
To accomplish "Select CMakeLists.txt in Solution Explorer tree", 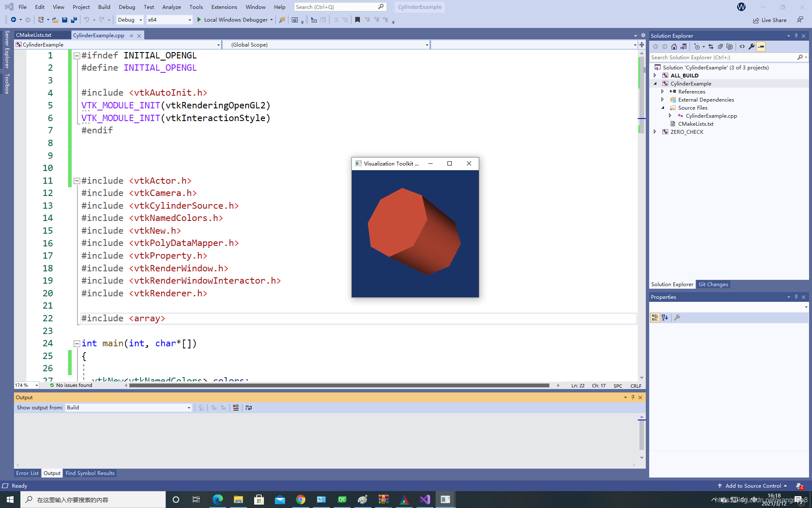I will (696, 124).
